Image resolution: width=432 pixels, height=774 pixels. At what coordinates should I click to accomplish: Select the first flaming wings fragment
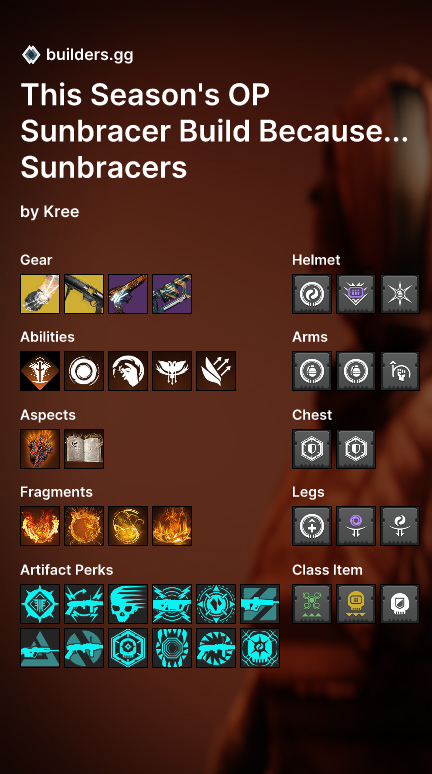(x=40, y=526)
